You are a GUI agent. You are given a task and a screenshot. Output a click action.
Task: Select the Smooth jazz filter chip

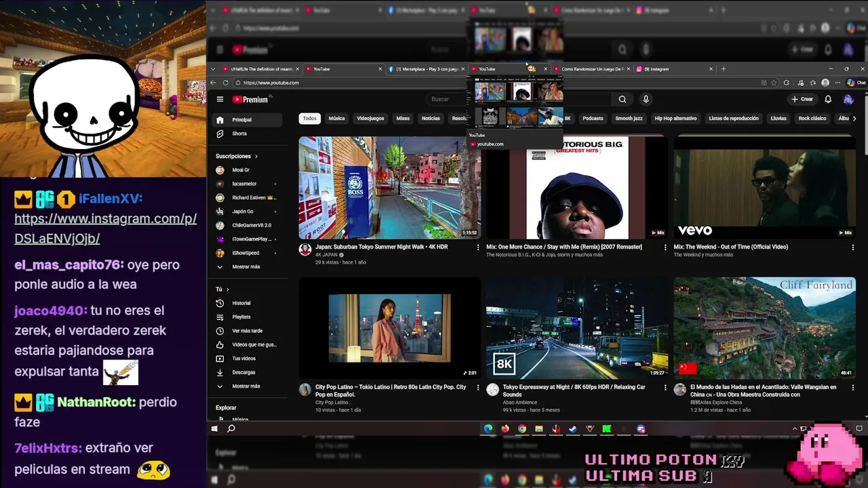pos(629,119)
